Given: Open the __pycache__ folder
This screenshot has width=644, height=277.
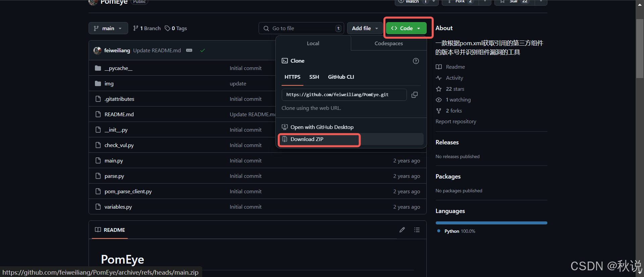Looking at the screenshot, I should [118, 68].
